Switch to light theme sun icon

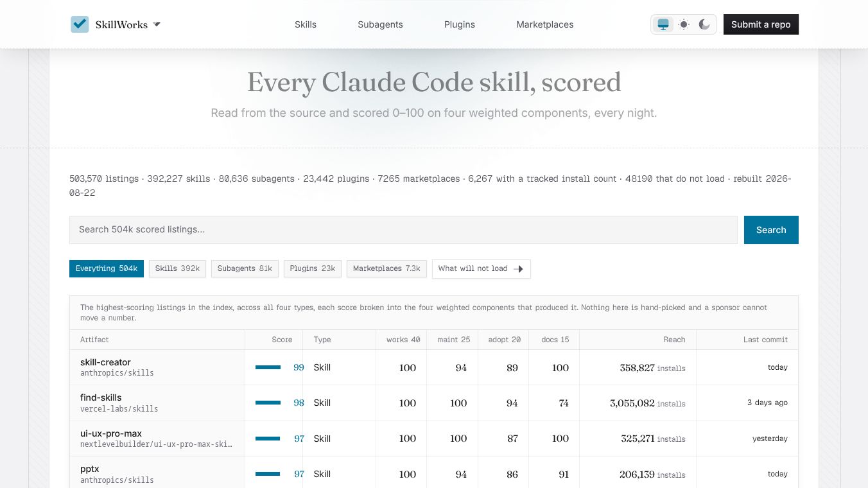pos(684,24)
